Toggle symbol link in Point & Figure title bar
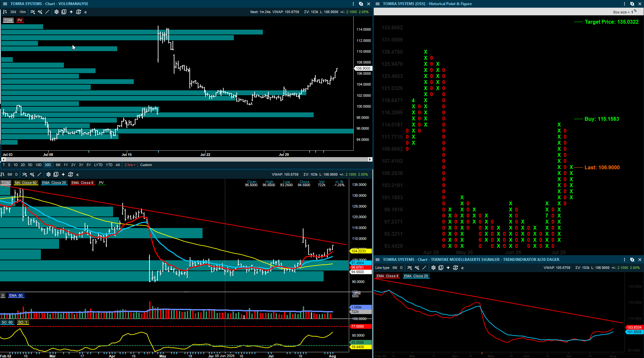Image resolution: width=644 pixels, height=358 pixels. point(632,4)
